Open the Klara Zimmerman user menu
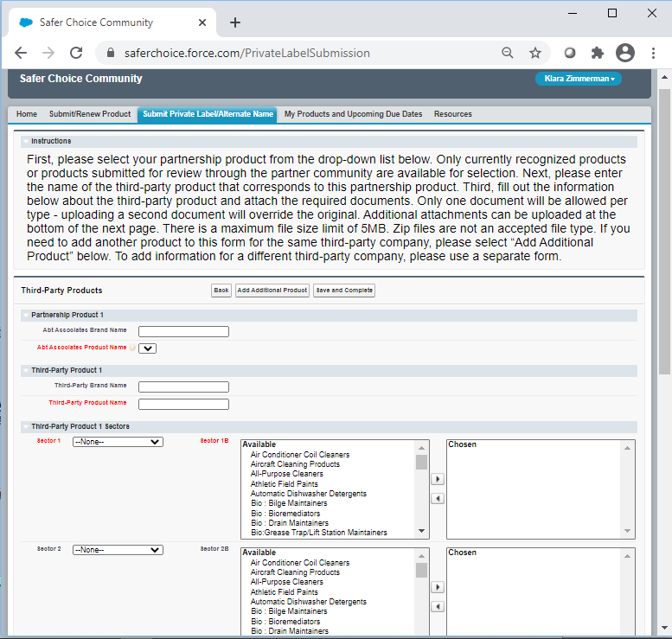This screenshot has width=672, height=639. click(579, 79)
